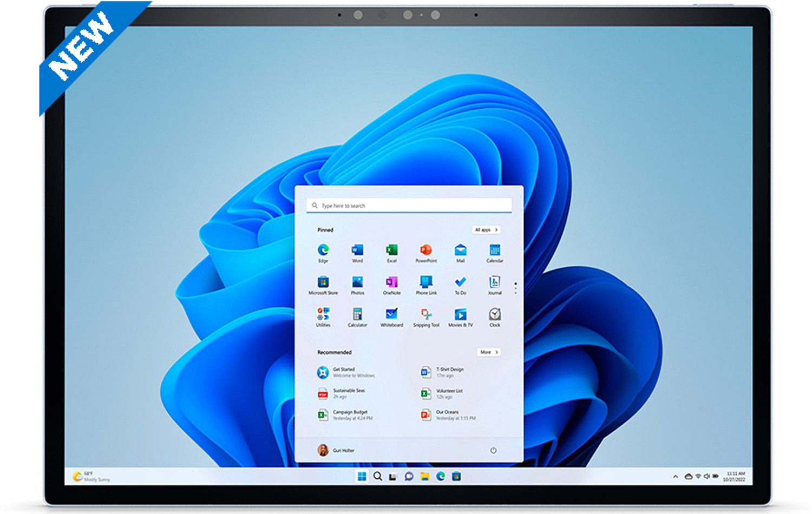Open Excel in the pinned section
The height and width of the screenshot is (514, 812).
[x=391, y=251]
